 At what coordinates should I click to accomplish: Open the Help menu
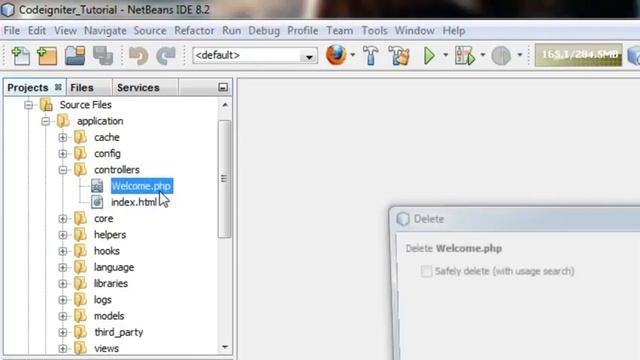[454, 31]
